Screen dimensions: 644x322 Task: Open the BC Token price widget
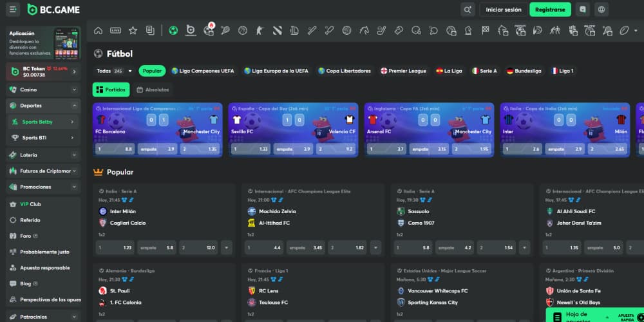point(43,71)
